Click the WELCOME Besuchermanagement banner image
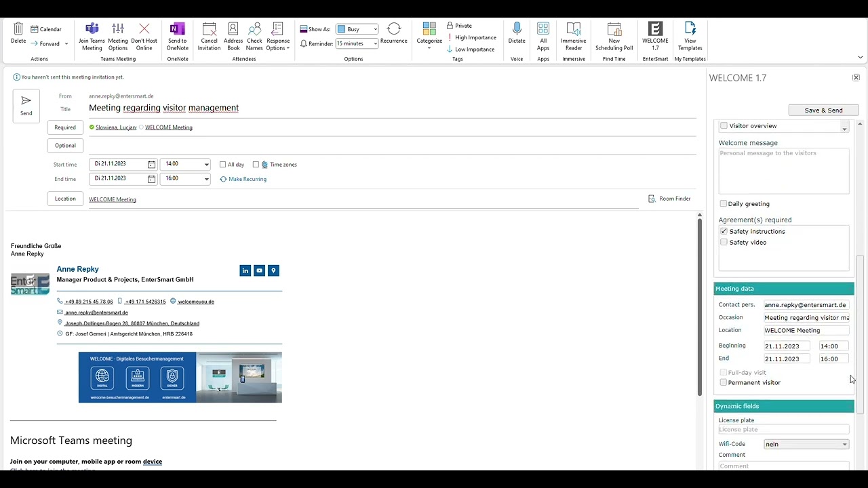The image size is (868, 488). tap(180, 377)
